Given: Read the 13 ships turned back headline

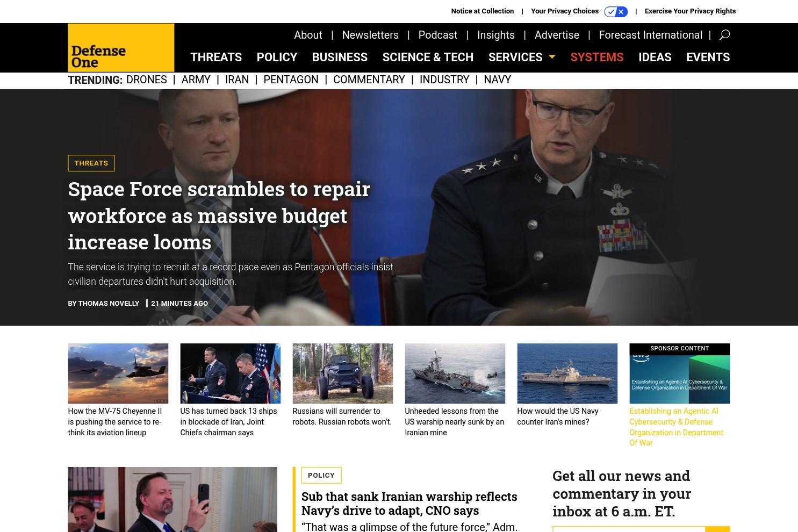Looking at the screenshot, I should click(x=228, y=422).
